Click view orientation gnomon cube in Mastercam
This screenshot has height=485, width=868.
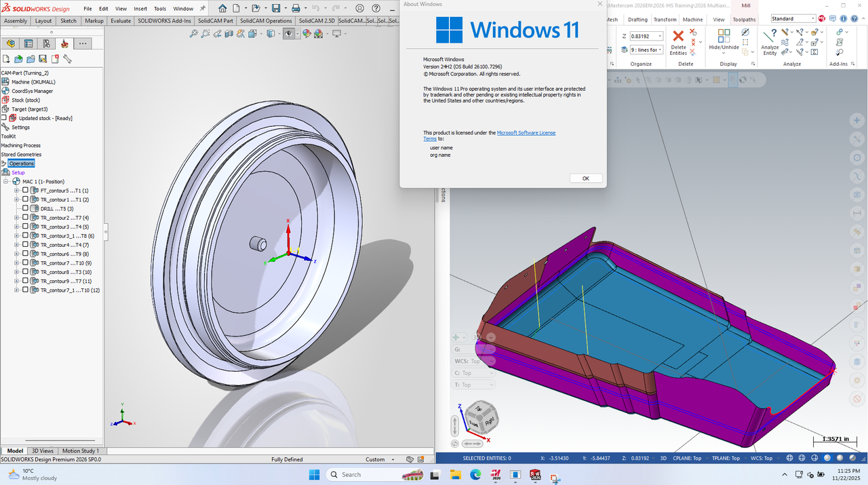(x=482, y=418)
